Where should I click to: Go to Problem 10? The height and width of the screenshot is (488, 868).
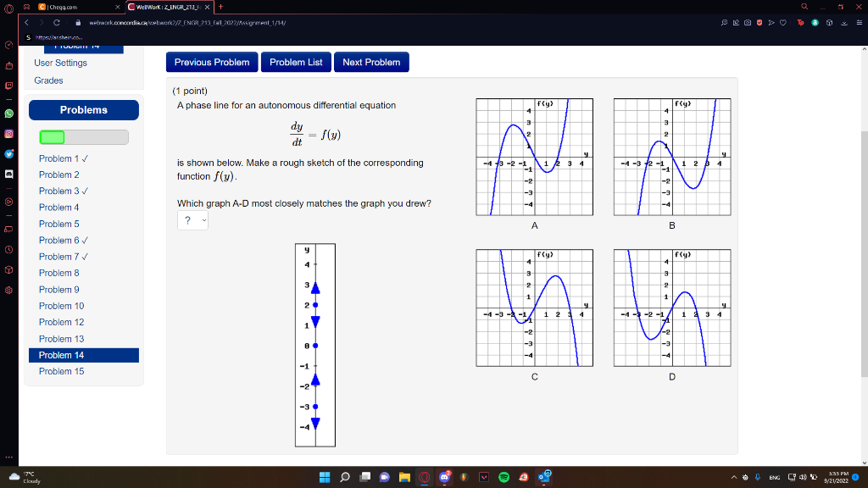[x=61, y=306]
